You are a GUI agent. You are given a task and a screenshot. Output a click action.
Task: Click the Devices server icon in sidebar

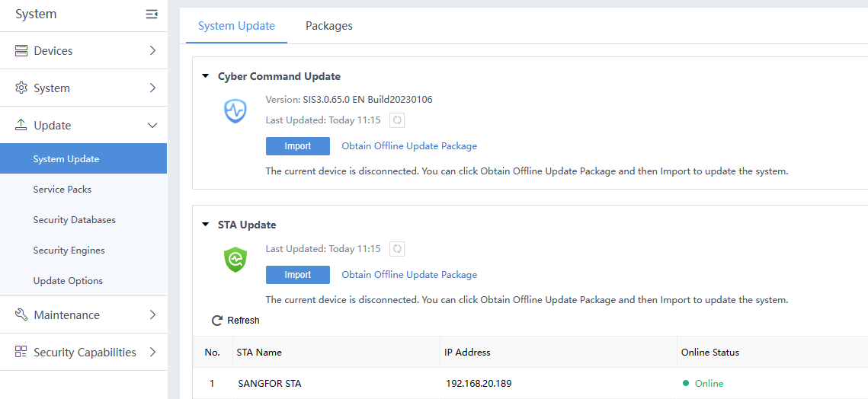point(21,51)
